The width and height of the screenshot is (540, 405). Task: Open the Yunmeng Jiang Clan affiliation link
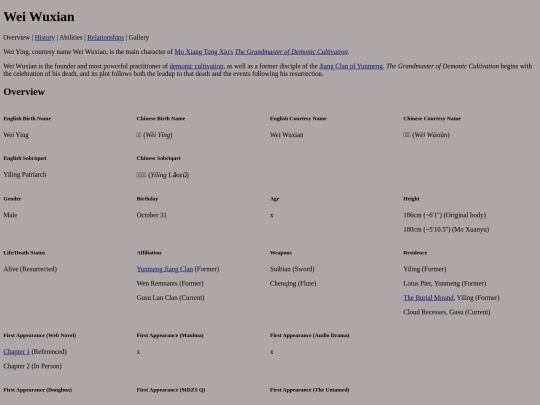(165, 269)
